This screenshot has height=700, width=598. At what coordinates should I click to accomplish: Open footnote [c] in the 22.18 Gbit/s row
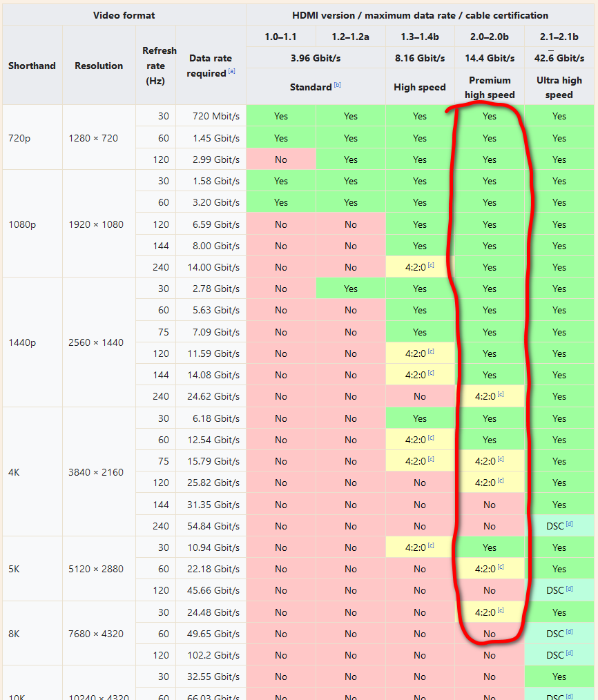click(501, 567)
